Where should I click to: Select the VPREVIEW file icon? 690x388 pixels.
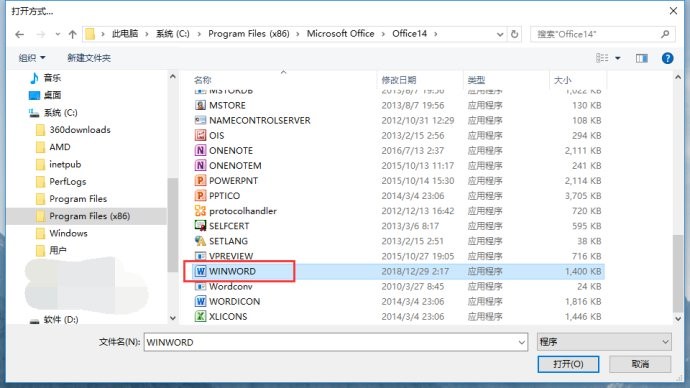point(200,256)
